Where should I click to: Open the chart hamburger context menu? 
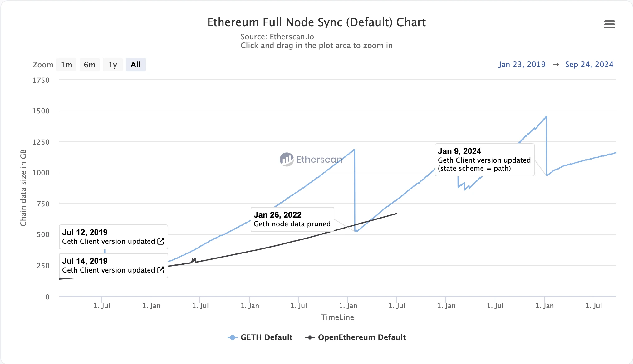(609, 24)
